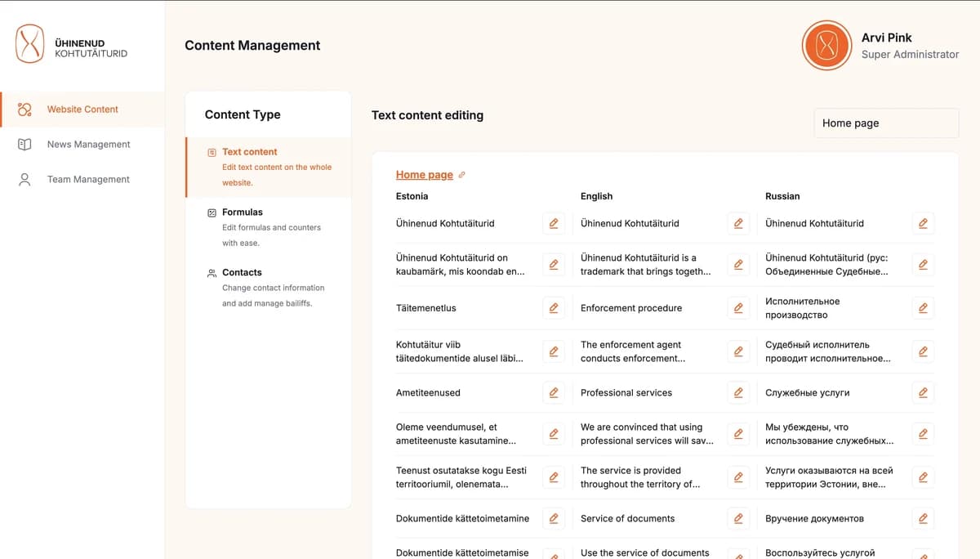Image resolution: width=980 pixels, height=559 pixels.
Task: Edit Estonian 'on kaubamärk, mis koondab' text
Action: pos(554,264)
